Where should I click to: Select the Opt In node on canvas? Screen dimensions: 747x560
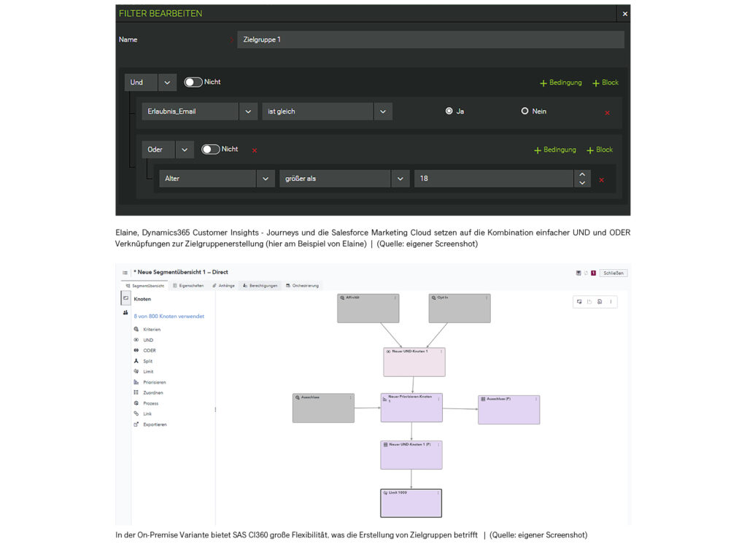(460, 308)
